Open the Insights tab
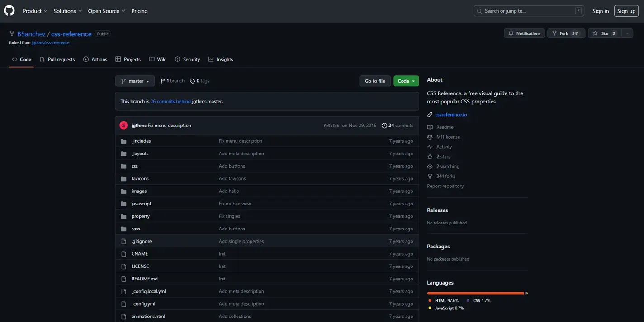This screenshot has height=322, width=644. (x=221, y=59)
